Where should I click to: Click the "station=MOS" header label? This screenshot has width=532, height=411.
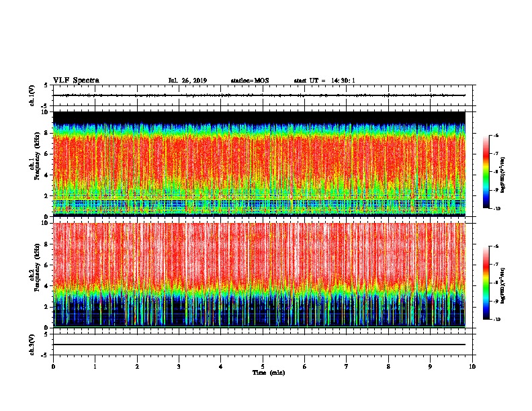250,81
